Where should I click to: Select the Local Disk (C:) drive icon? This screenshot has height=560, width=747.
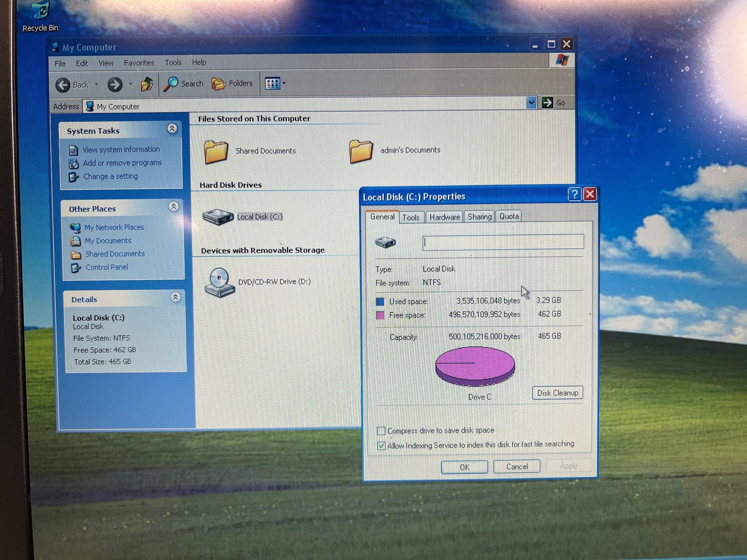point(218,217)
